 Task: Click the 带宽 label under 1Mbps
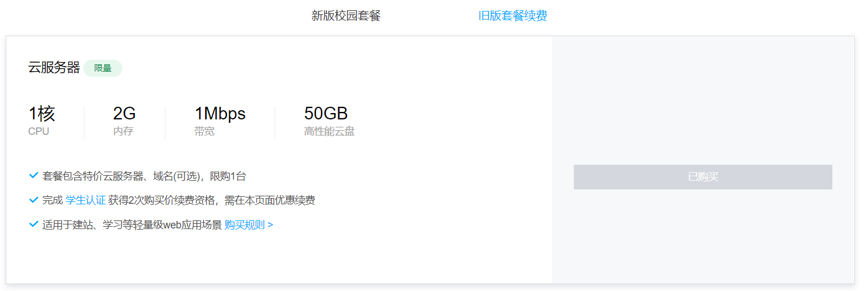pos(205,131)
